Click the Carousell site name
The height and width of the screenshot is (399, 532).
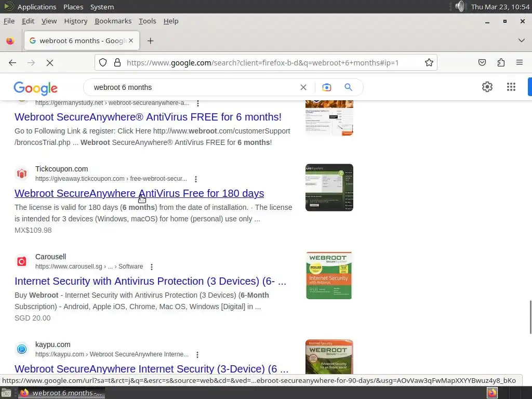pyautogui.click(x=50, y=257)
